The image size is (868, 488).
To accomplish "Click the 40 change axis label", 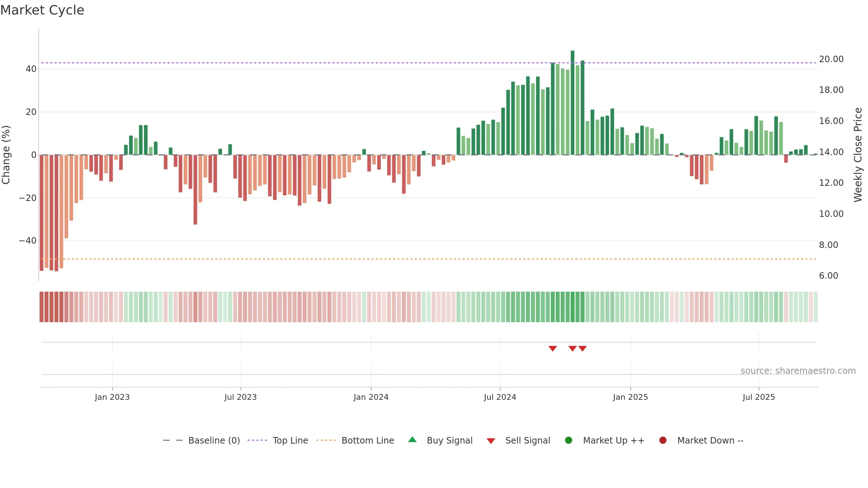I will coord(31,69).
